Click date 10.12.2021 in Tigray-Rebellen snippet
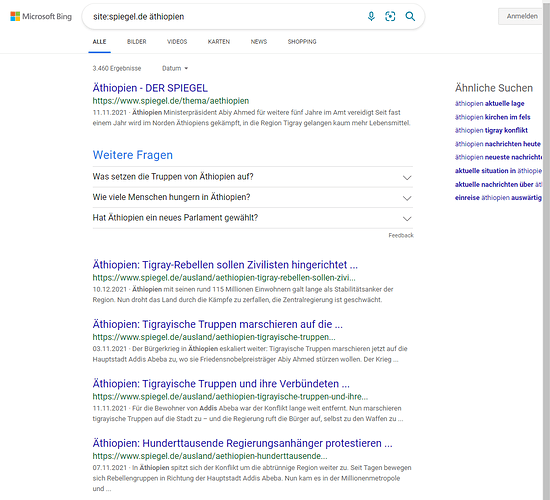 (109, 289)
